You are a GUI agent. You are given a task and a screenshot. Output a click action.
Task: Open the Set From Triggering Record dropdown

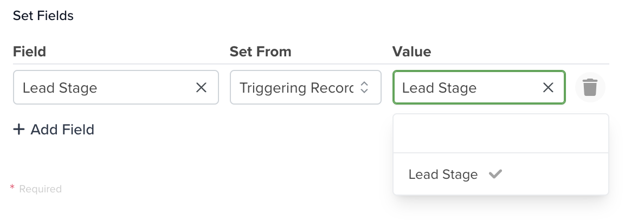click(306, 87)
